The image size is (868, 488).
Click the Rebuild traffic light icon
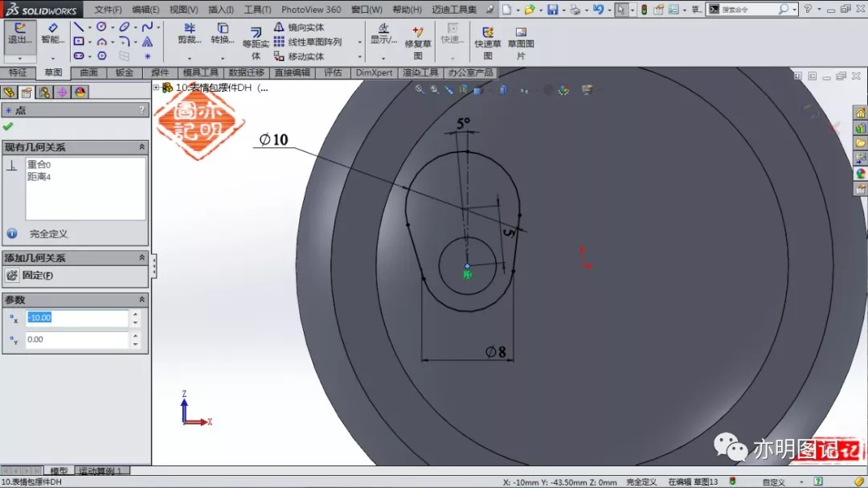click(x=644, y=10)
